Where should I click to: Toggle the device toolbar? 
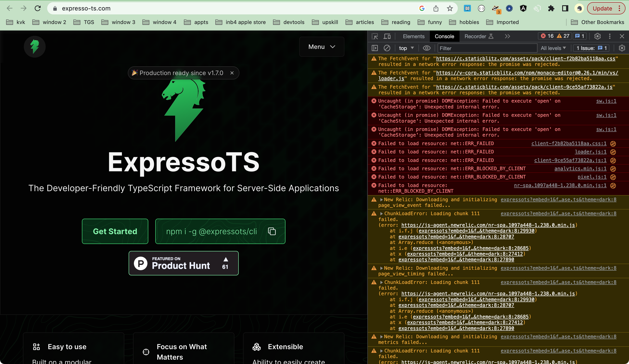[387, 36]
